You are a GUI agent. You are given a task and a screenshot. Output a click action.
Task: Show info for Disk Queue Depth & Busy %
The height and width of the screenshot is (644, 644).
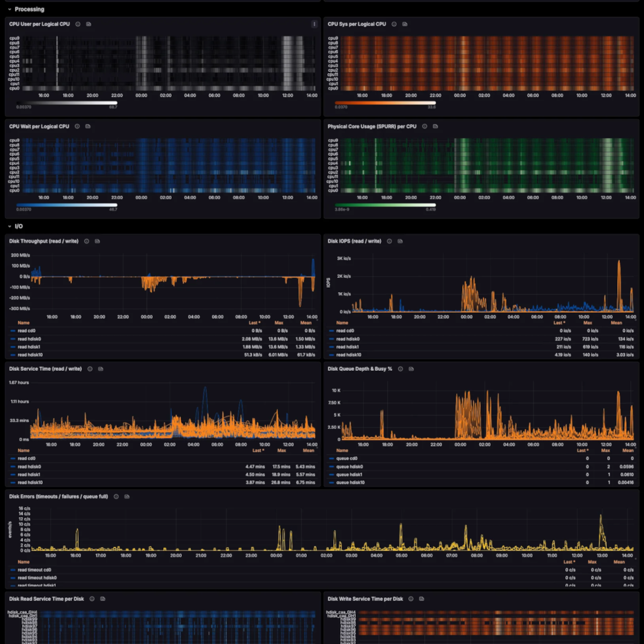(x=400, y=369)
